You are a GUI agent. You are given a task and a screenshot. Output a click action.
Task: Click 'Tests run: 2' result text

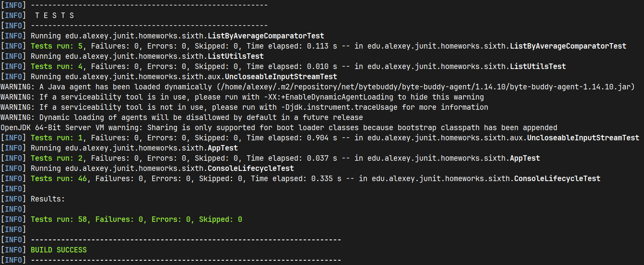(x=57, y=158)
